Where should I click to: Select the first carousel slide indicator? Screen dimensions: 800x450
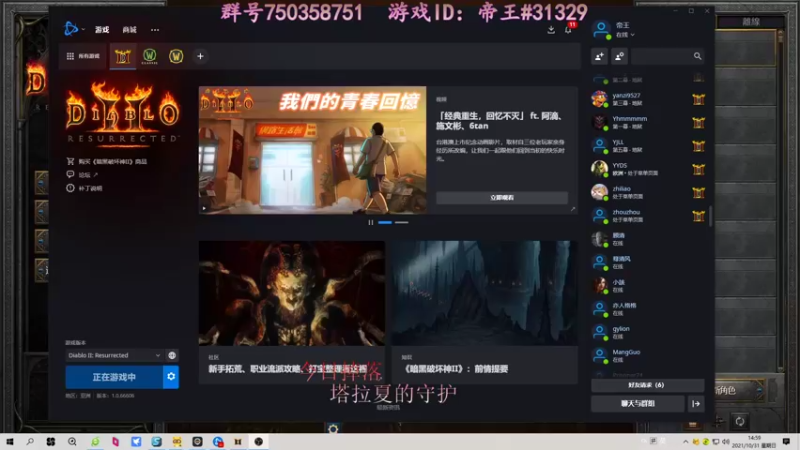point(385,222)
